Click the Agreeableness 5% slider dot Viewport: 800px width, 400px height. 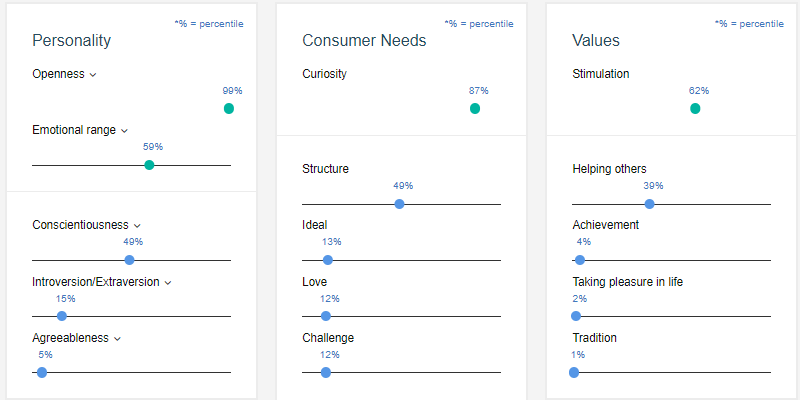coord(42,372)
